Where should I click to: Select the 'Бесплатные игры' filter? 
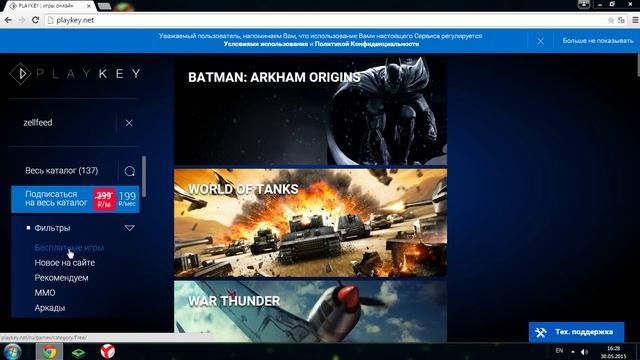point(69,248)
